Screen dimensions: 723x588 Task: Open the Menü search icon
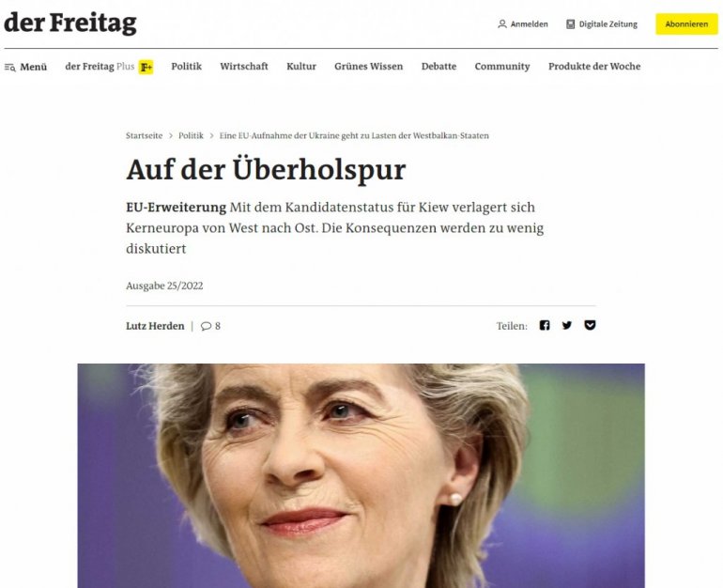[10, 68]
